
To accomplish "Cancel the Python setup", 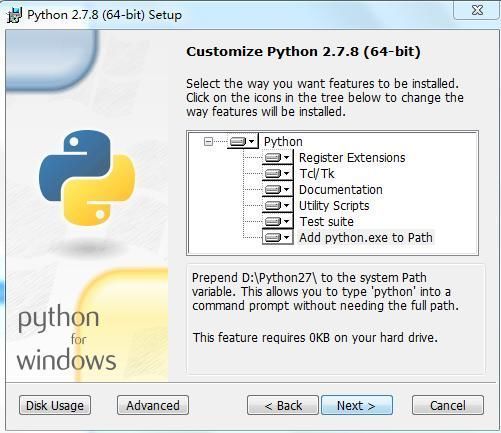I will (x=448, y=405).
